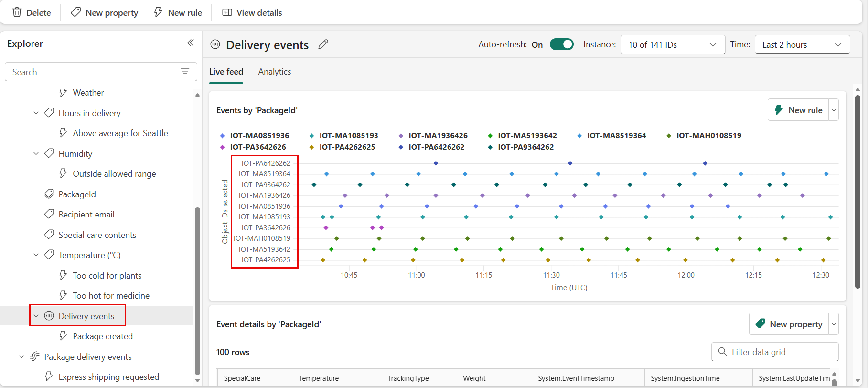
Task: Click the pencil icon to rename Delivery events
Action: pos(323,44)
